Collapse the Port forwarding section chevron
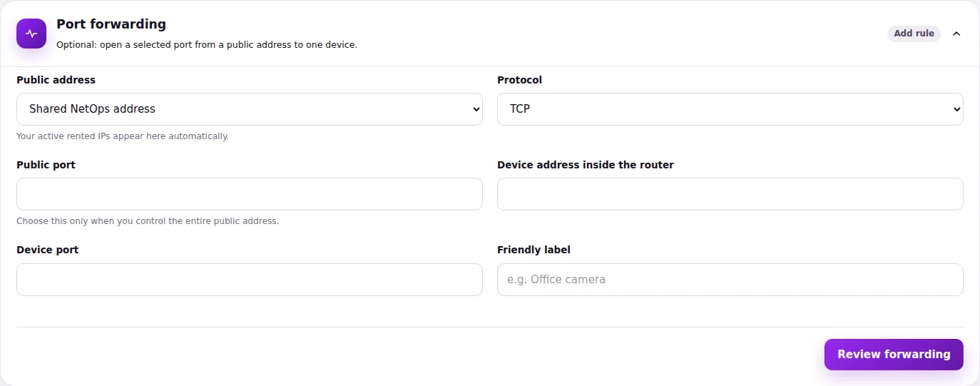980x386 pixels. [x=956, y=34]
